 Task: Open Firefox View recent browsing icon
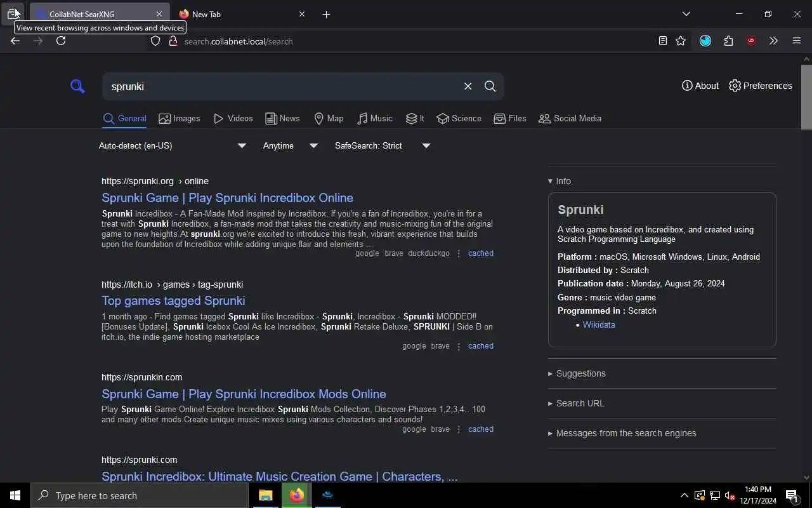pos(13,13)
